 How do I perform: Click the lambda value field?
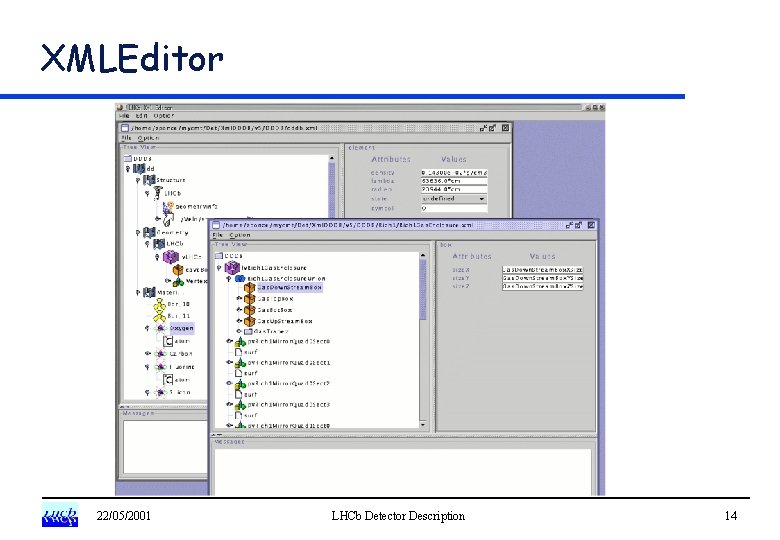tap(454, 181)
